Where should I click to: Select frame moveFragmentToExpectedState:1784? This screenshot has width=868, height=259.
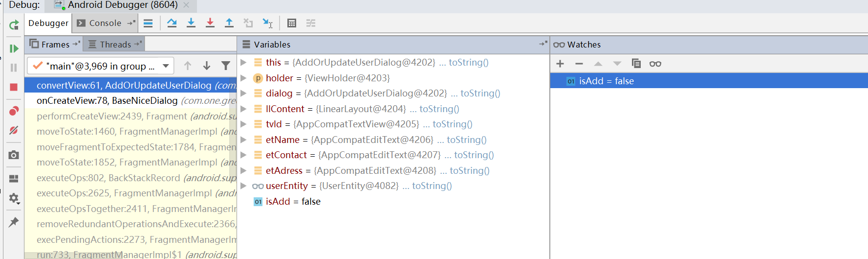pyautogui.click(x=130, y=147)
